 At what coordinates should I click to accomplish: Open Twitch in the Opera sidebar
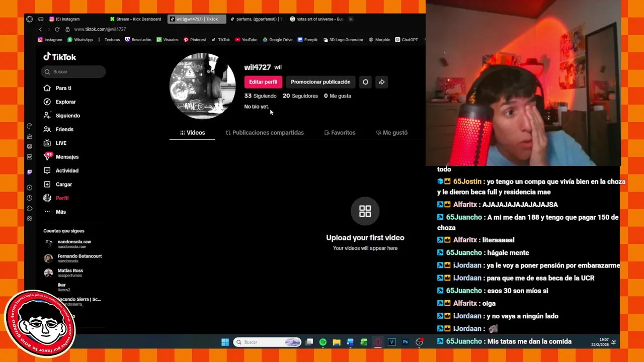29,172
